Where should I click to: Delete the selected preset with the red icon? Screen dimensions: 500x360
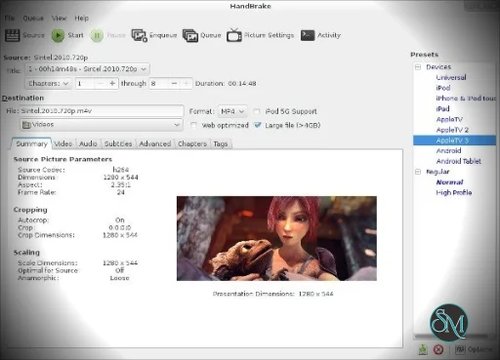point(438,349)
